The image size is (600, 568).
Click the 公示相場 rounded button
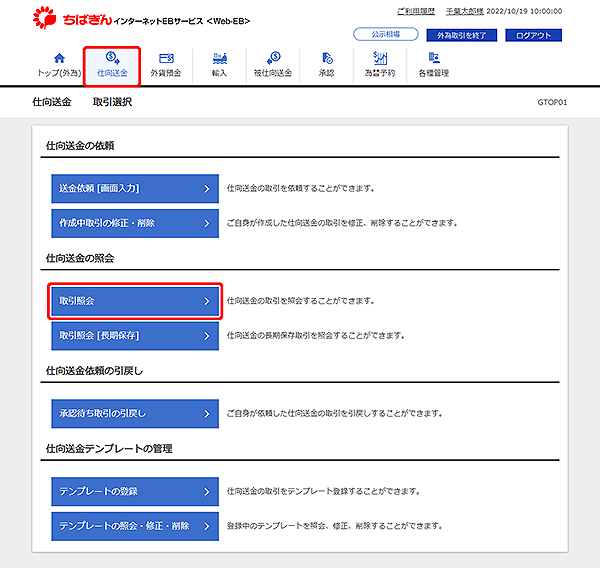click(386, 34)
